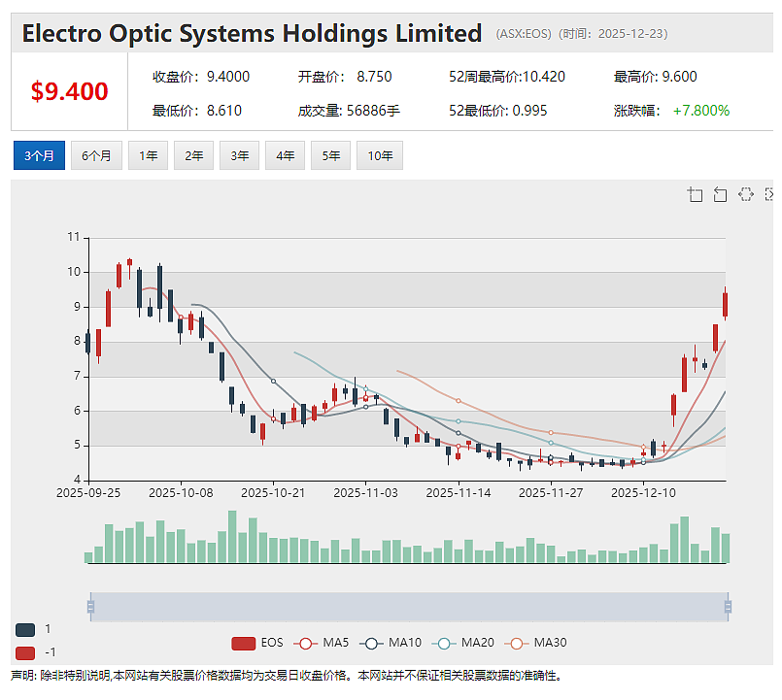Open the 5年 range view

(330, 155)
